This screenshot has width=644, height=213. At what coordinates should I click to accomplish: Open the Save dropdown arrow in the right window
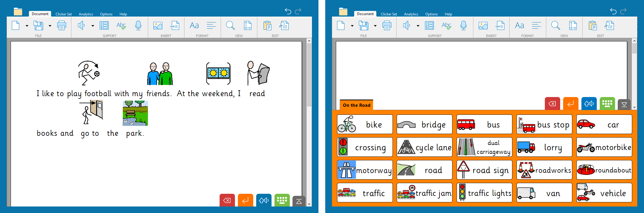click(x=375, y=26)
